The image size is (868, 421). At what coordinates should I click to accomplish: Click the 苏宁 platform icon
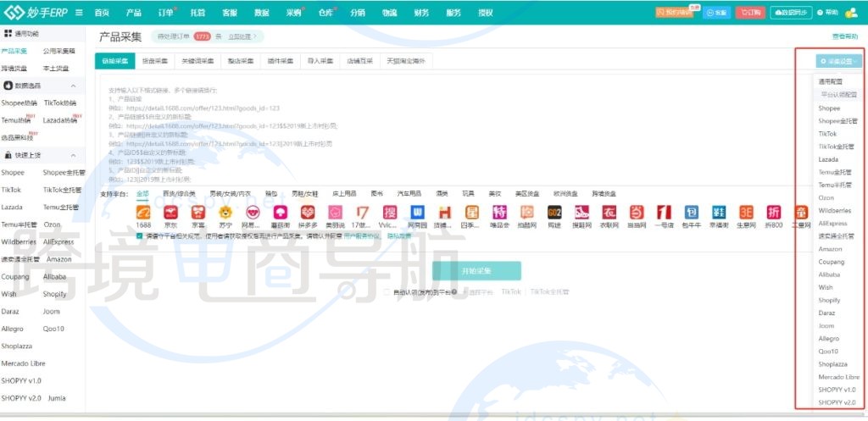225,213
